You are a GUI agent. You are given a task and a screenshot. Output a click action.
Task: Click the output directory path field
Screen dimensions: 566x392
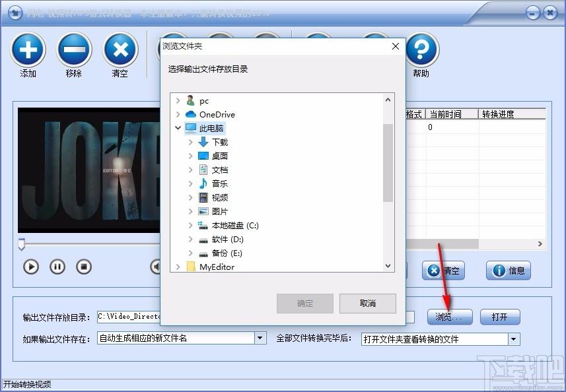(129, 317)
